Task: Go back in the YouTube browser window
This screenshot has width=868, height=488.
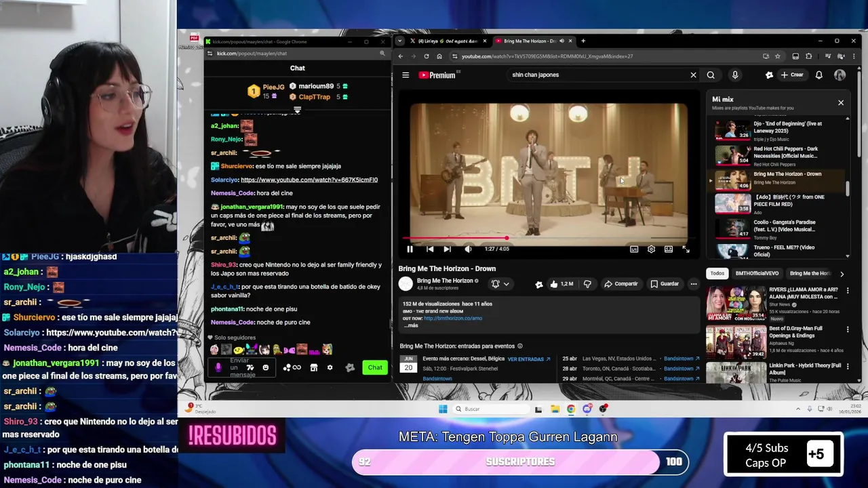Action: pos(400,56)
